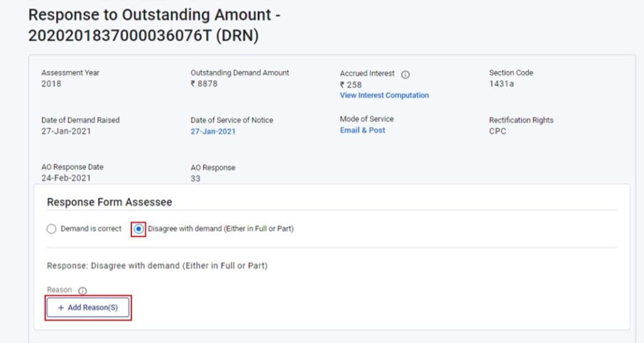This screenshot has width=644, height=343.
Task: Open the View Interest Computation link
Action: coord(384,95)
